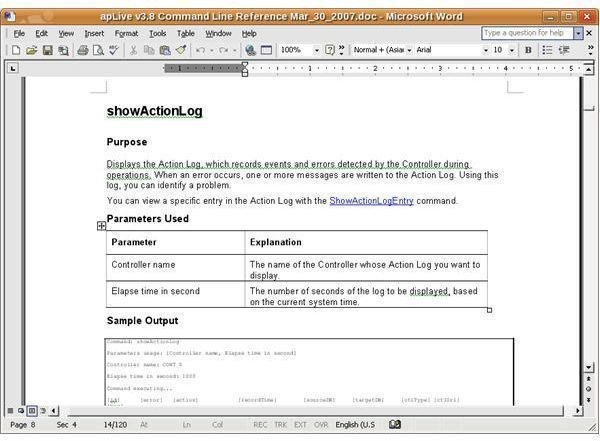Screen dimensions: 600x441
Task: Open the View menu
Action: pos(66,34)
